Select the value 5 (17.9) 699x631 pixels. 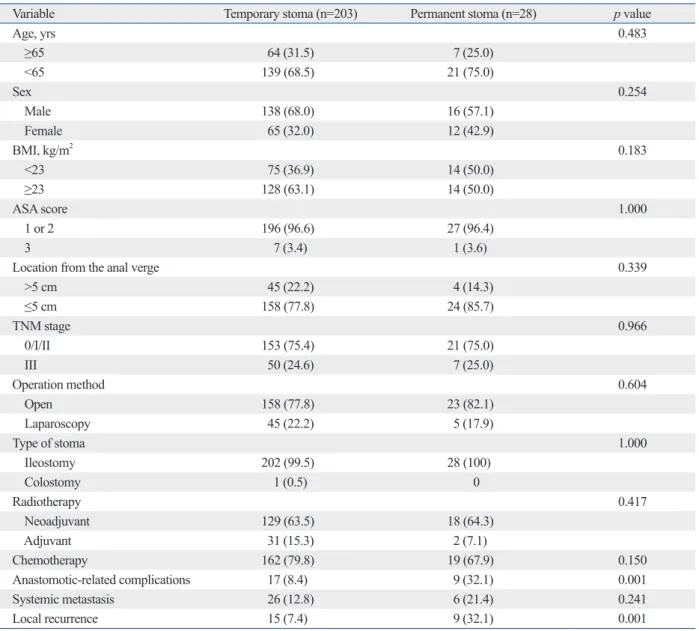(x=473, y=424)
